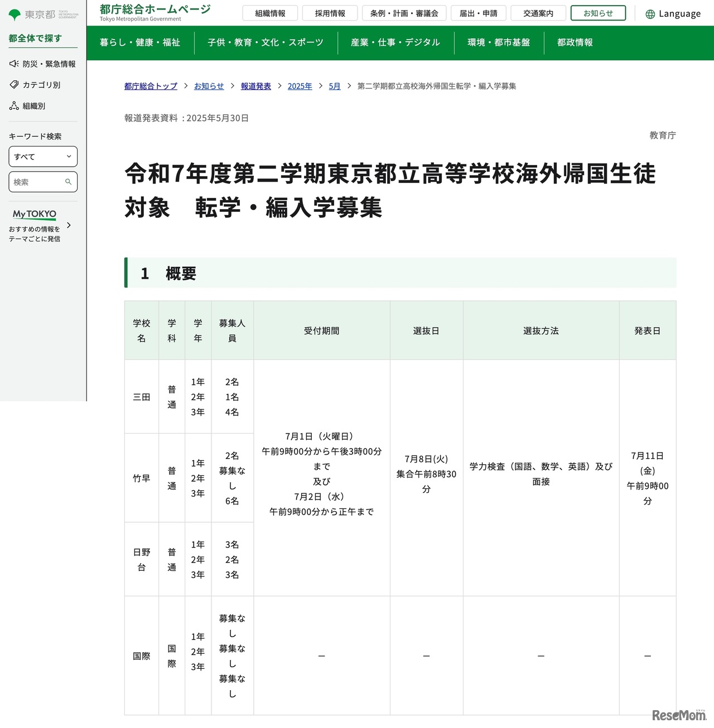
Task: Open the 子供・教育・文化・スポーツ menu
Action: point(266,43)
